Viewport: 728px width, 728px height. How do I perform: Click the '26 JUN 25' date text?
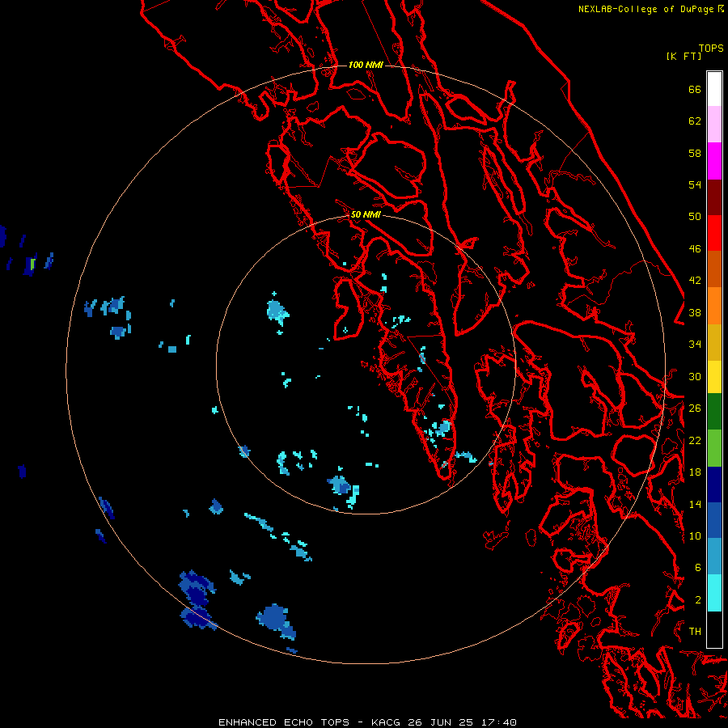tap(441, 722)
